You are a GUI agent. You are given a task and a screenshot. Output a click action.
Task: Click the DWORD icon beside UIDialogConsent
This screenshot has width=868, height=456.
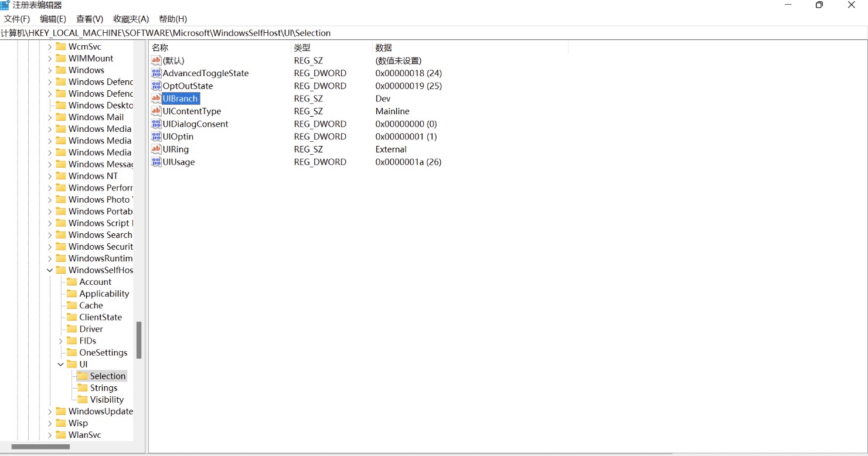(x=156, y=124)
